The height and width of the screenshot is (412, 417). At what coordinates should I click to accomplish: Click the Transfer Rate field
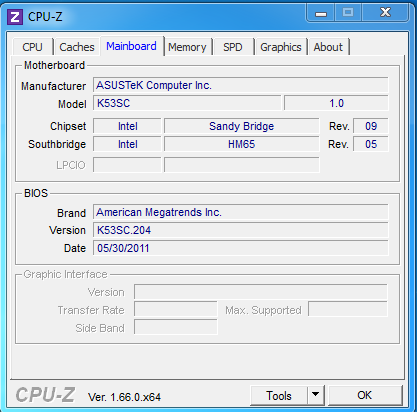pos(176,310)
